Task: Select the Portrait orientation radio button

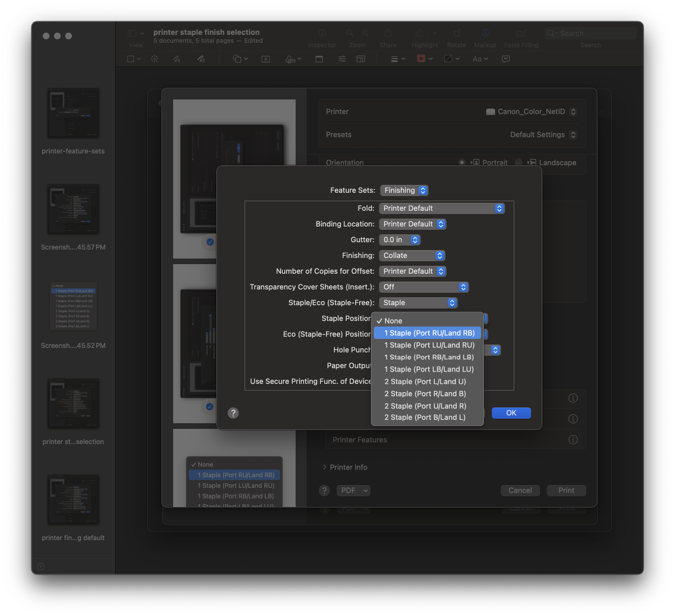Action: tap(462, 162)
